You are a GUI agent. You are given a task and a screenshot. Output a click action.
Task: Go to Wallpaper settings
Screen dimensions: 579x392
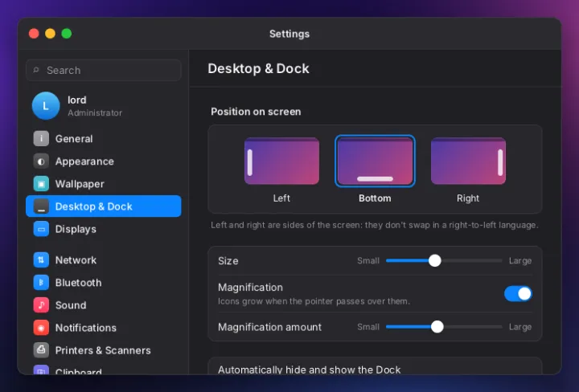[x=104, y=184]
